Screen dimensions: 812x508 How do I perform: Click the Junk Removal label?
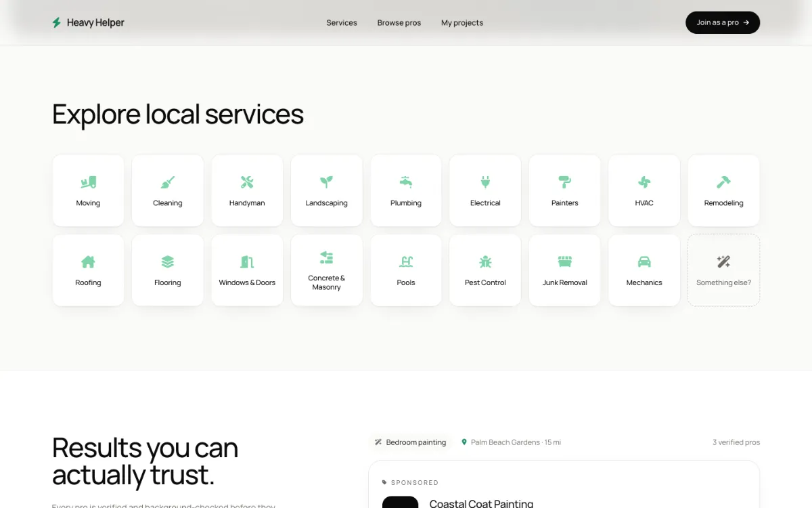click(x=565, y=282)
